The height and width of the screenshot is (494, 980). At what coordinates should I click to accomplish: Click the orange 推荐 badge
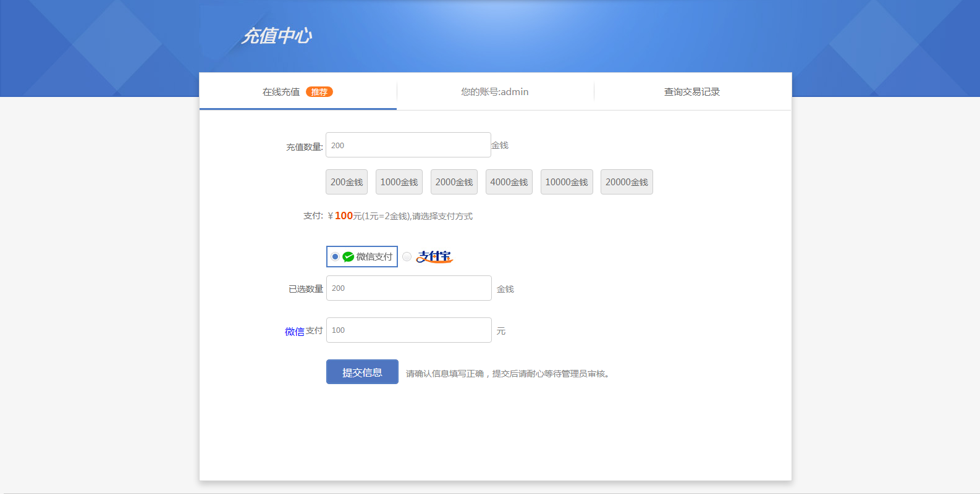pos(319,92)
